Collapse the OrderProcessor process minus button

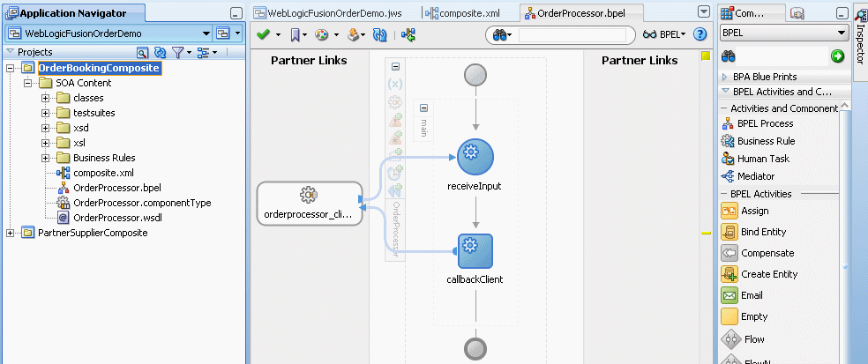395,66
